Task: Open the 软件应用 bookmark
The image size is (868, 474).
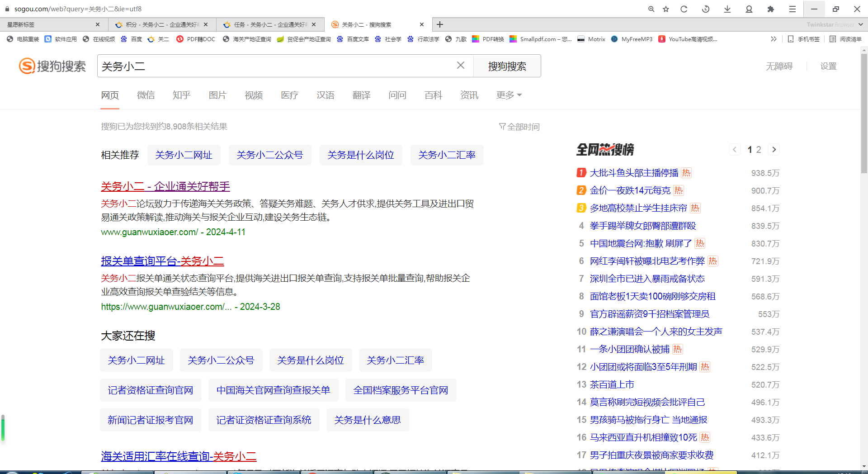Action: click(x=61, y=39)
